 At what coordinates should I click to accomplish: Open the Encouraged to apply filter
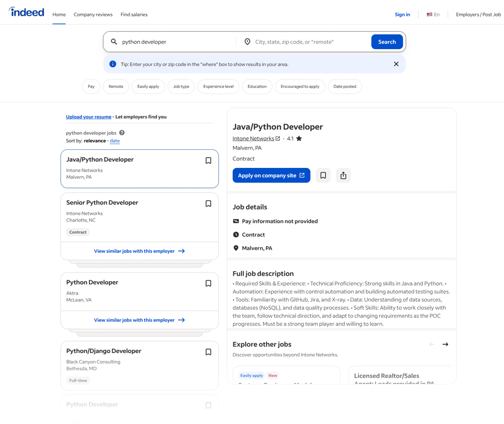(300, 86)
